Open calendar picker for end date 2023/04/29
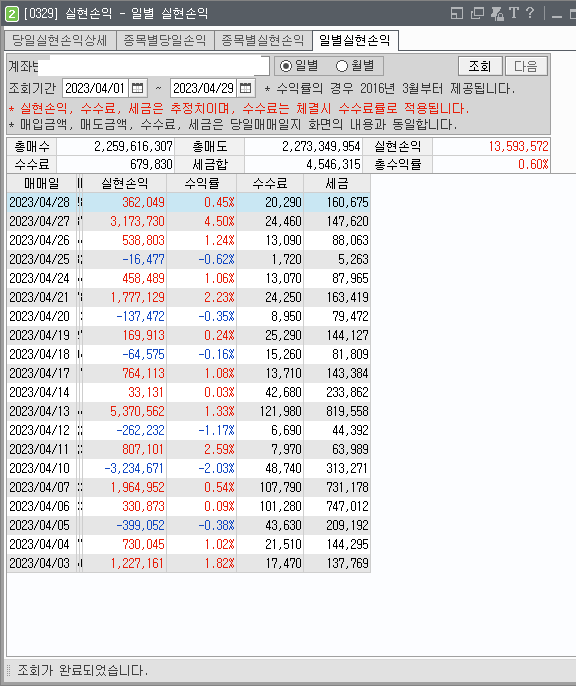Viewport: 576px width, 686px height. tap(246, 88)
